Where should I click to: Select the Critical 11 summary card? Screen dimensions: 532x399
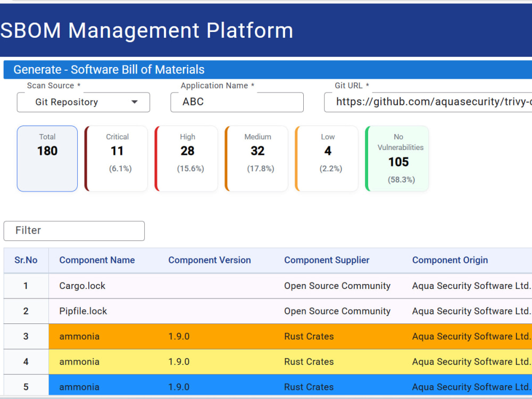tap(116, 159)
